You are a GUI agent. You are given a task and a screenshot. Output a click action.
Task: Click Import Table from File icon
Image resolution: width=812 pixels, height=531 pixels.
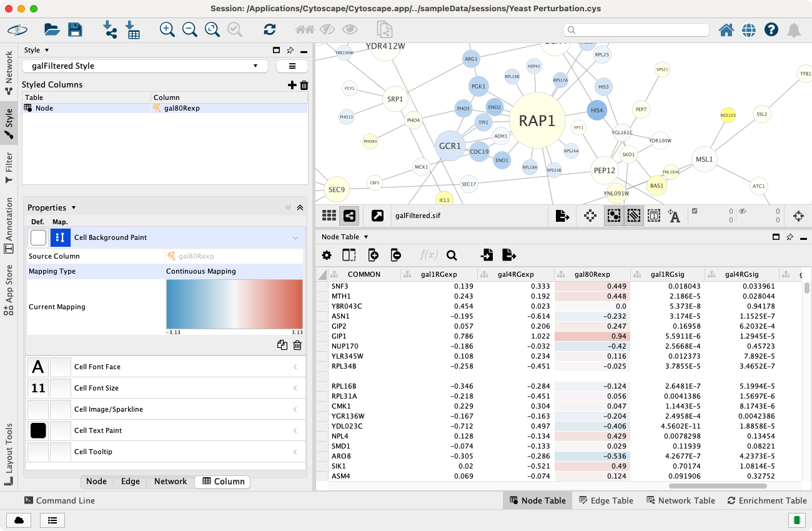coord(132,29)
